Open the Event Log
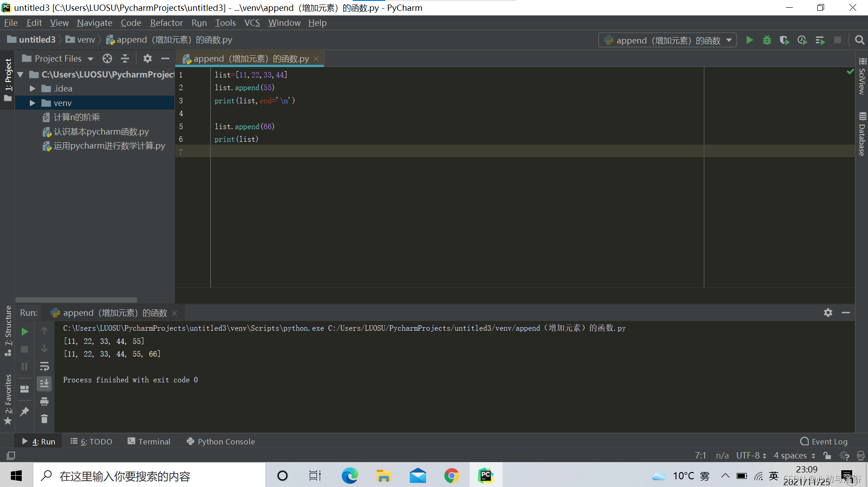This screenshot has height=487, width=868. point(824,441)
